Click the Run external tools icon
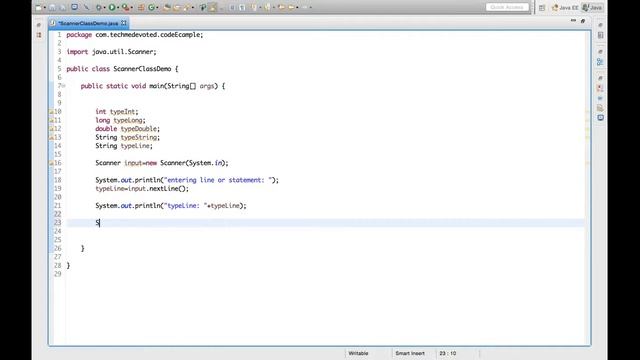Screen dimensions: 640x360 point(125,7)
